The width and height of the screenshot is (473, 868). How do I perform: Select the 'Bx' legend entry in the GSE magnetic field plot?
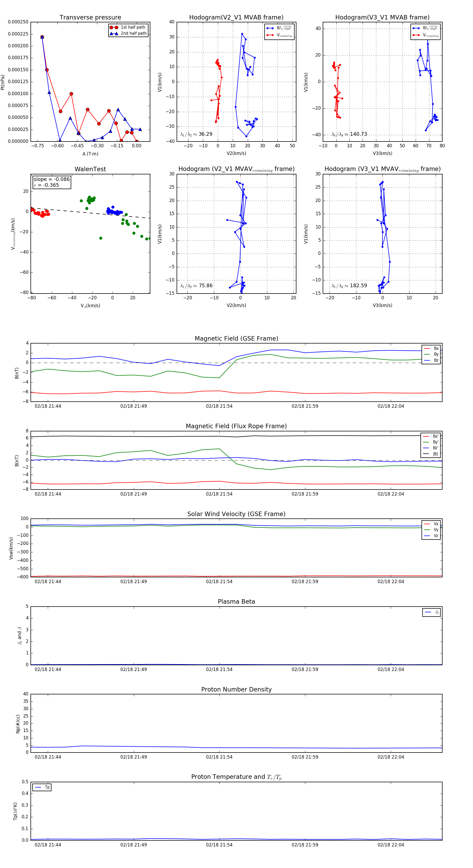431,349
